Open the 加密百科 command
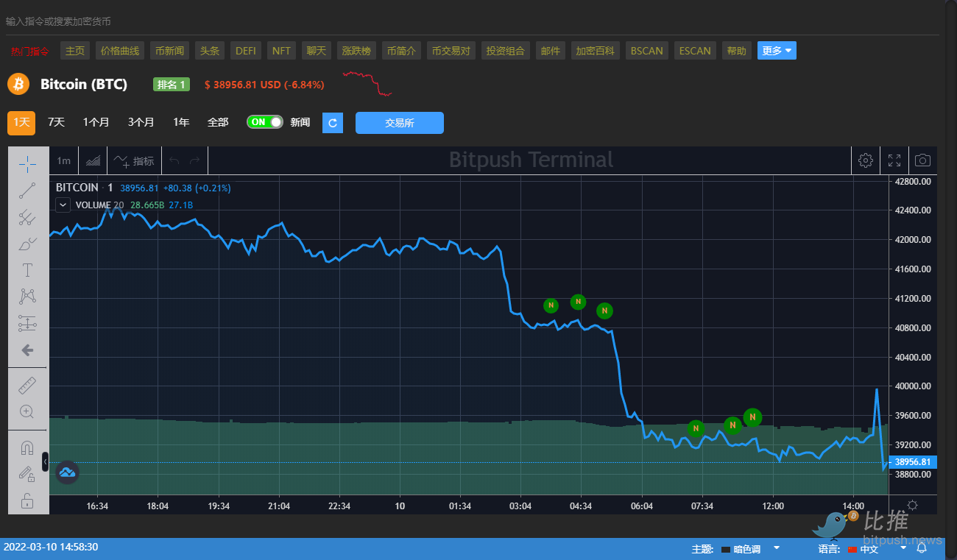Viewport: 957px width, 560px height. click(x=596, y=51)
